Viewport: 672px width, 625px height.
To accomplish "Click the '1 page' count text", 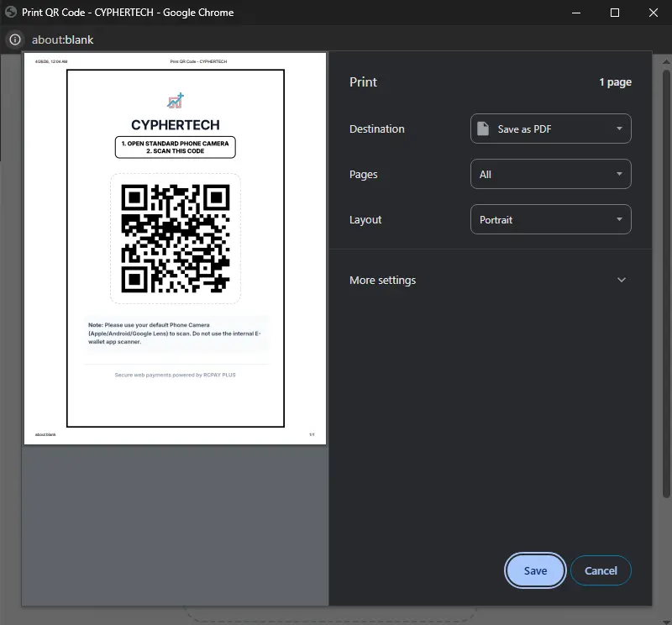I will [615, 82].
